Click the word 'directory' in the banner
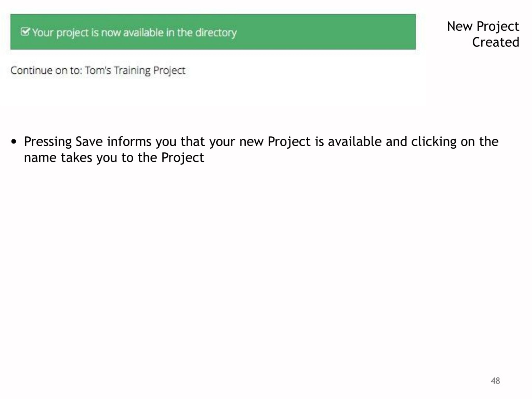The height and width of the screenshot is (399, 532). [x=216, y=33]
